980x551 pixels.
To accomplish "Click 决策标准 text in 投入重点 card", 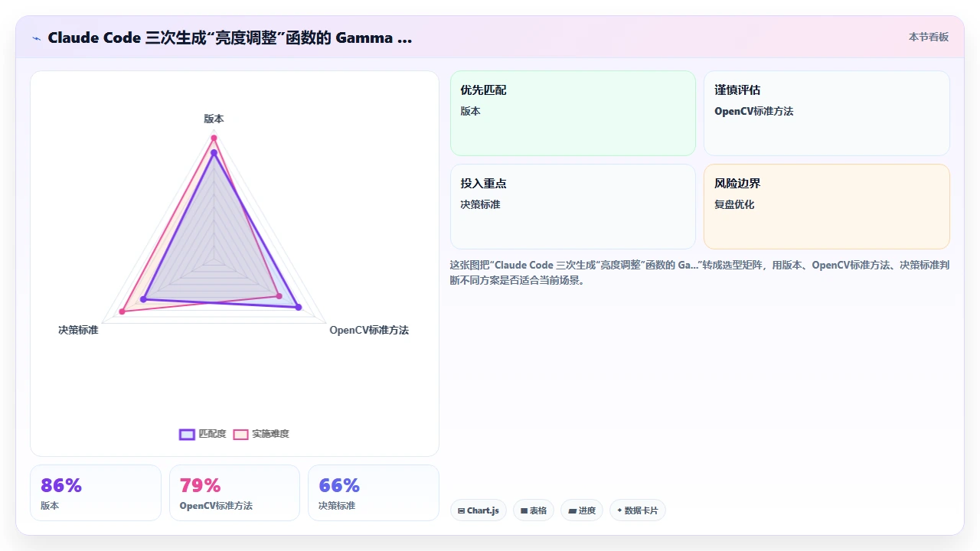I will tap(480, 204).
